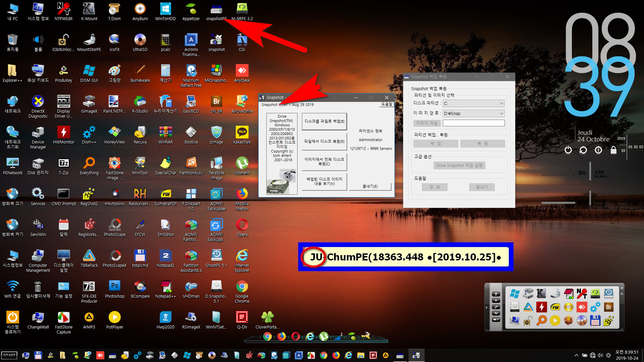644x362 pixels.
Task: Click the floppy disk icon in launcher panel
Action: click(x=595, y=320)
